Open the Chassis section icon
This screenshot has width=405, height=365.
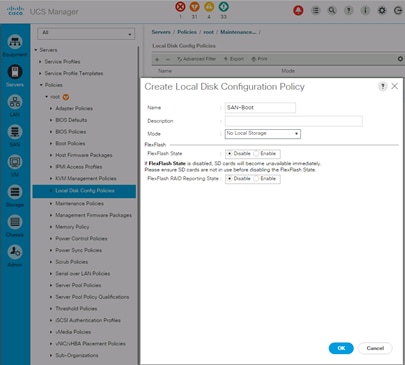pyautogui.click(x=15, y=222)
